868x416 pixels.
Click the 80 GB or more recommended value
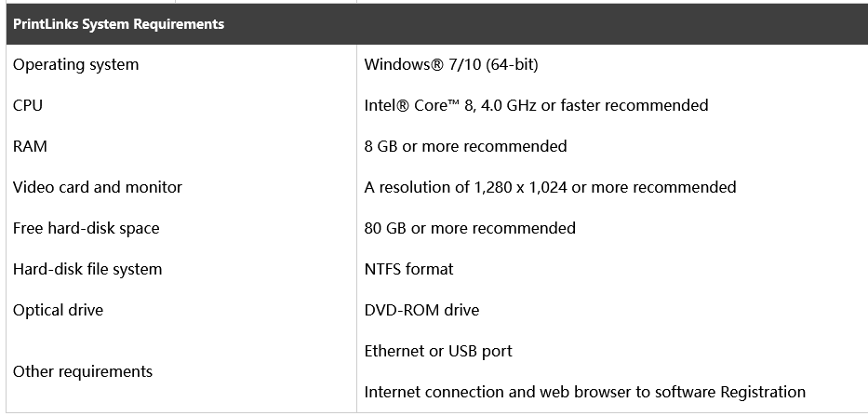470,228
